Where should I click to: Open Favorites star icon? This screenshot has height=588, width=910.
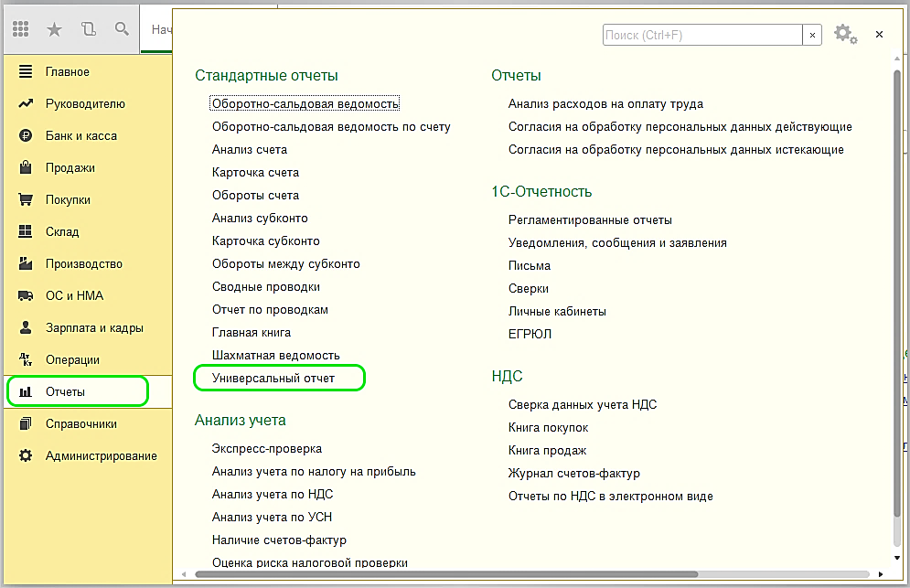tap(55, 29)
